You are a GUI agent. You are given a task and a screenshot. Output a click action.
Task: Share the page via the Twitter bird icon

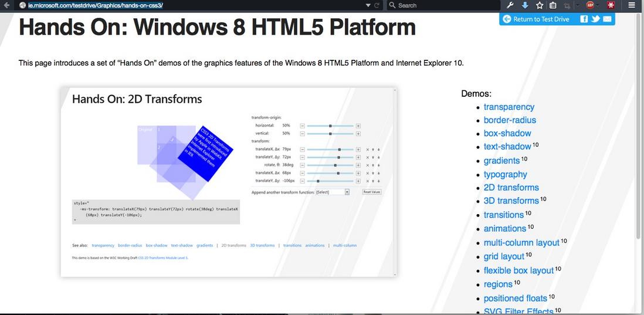pos(595,19)
